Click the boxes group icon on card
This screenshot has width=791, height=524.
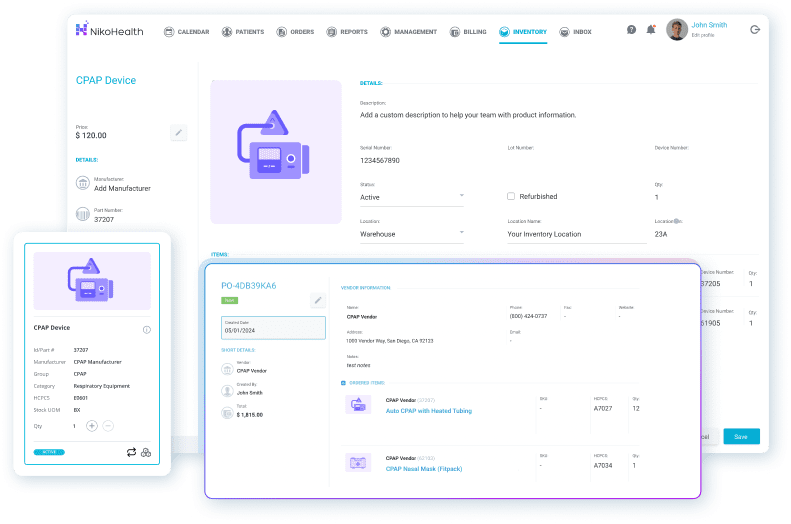point(146,452)
